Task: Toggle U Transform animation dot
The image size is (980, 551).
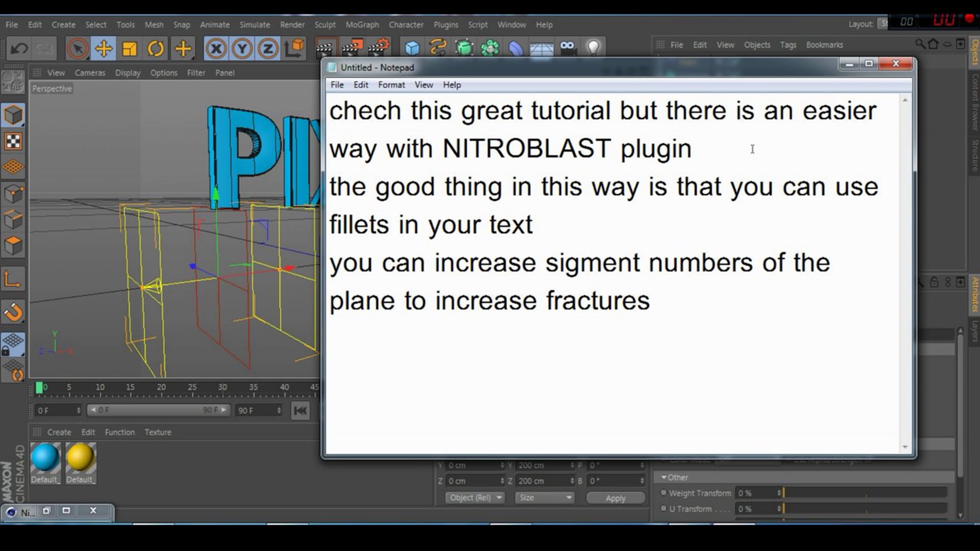Action: point(664,509)
